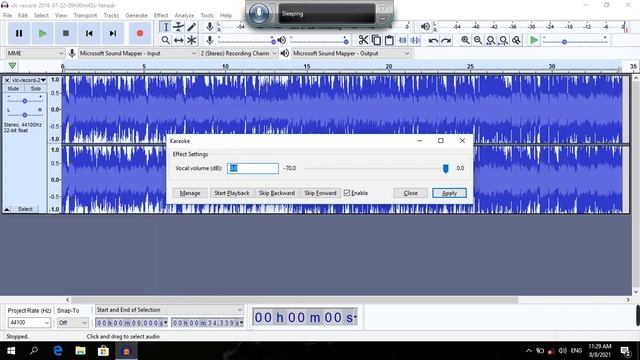Viewport: 640px width, 360px height.
Task: Click the track pan slider knob
Action: 24,115
